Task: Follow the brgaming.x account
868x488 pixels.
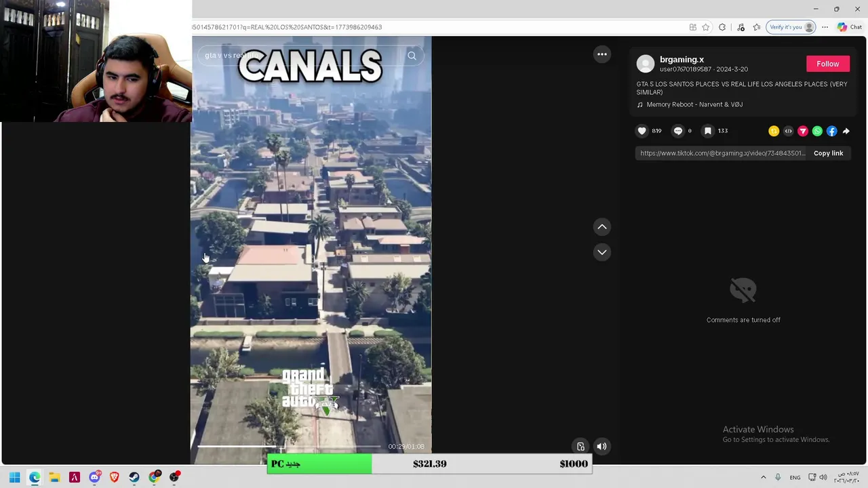Action: coord(827,64)
